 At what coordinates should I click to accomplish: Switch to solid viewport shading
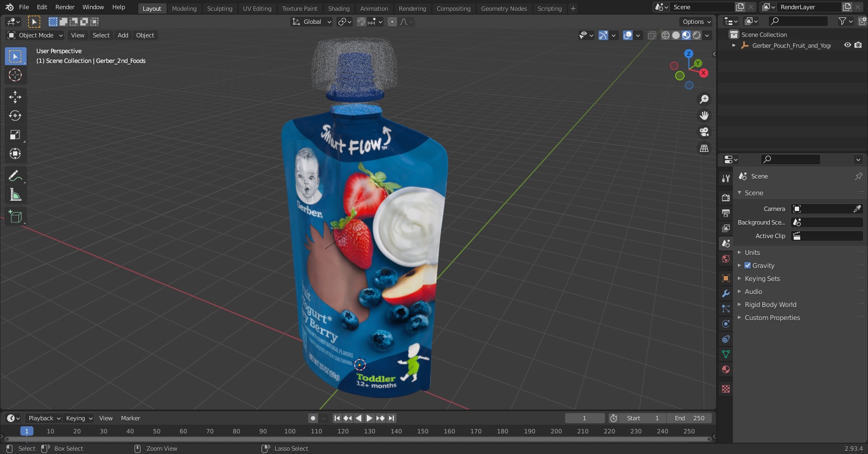(x=676, y=35)
